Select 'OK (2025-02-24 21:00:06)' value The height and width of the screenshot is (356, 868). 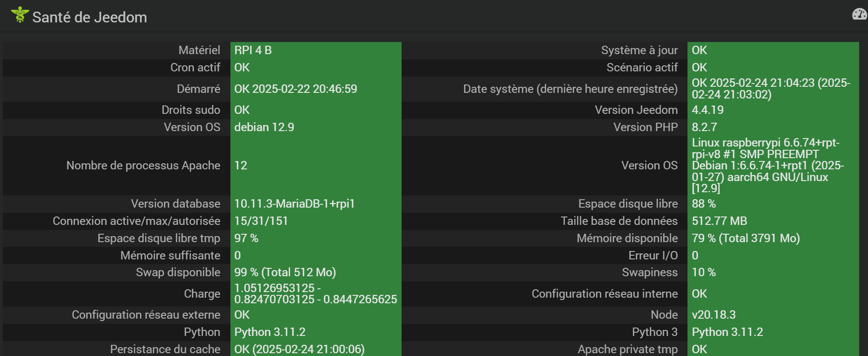point(299,349)
